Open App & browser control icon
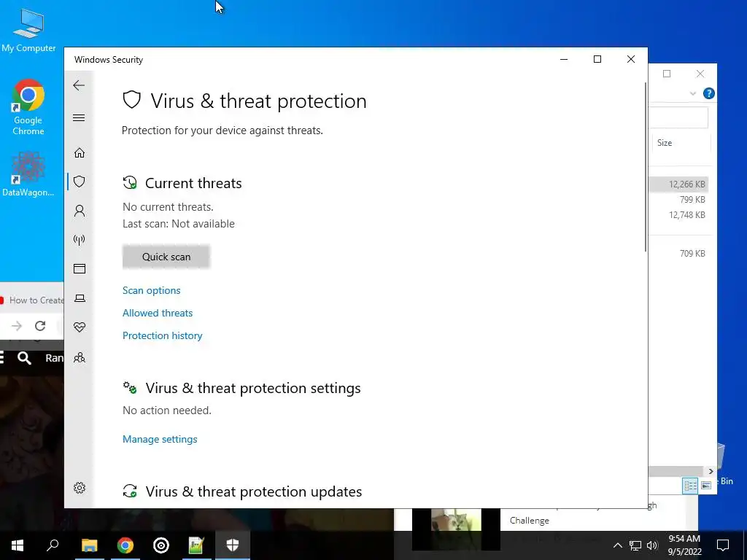The height and width of the screenshot is (560, 747). click(x=80, y=268)
